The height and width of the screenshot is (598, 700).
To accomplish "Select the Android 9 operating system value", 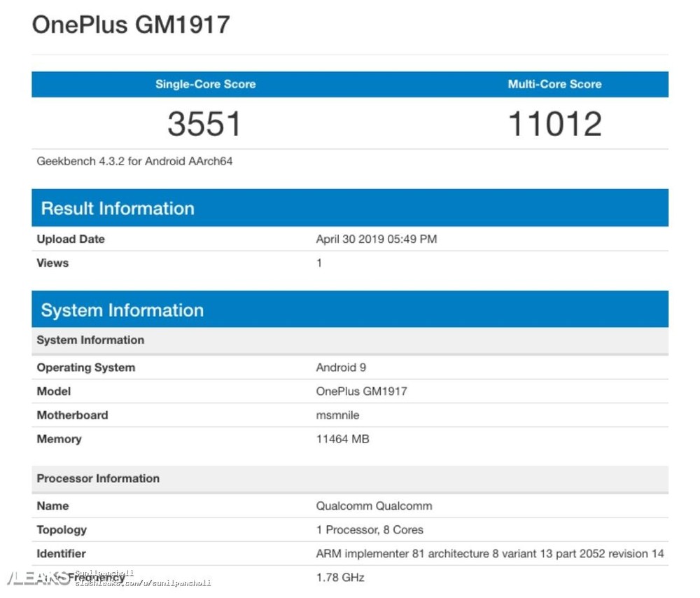I will (x=341, y=368).
